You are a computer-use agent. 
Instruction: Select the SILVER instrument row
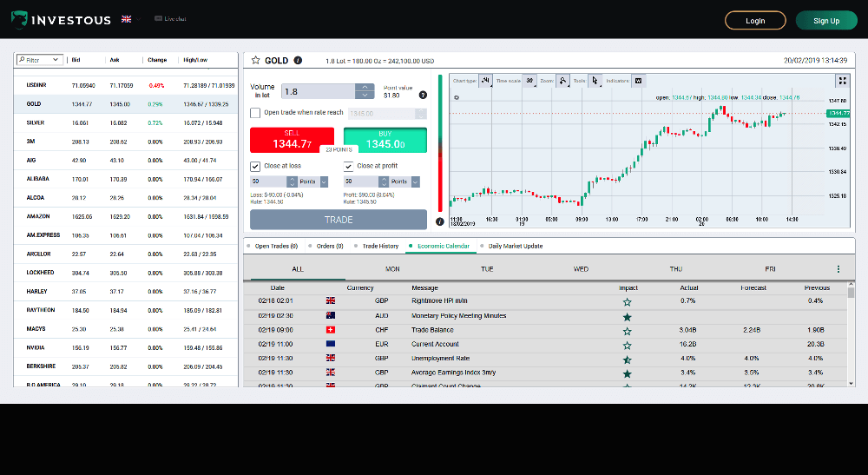point(126,123)
